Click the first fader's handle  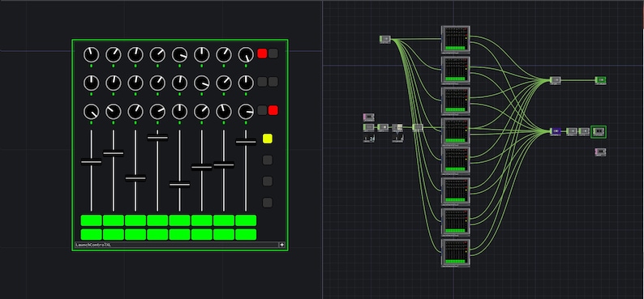[91, 161]
